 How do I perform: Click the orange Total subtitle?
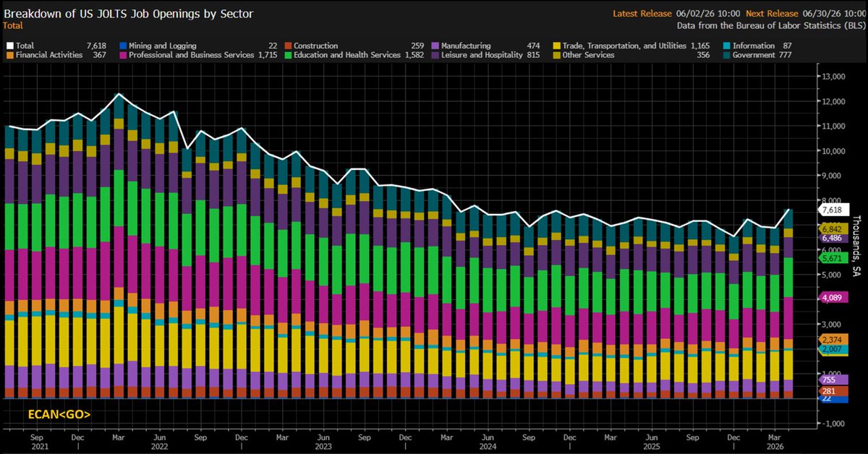point(13,25)
